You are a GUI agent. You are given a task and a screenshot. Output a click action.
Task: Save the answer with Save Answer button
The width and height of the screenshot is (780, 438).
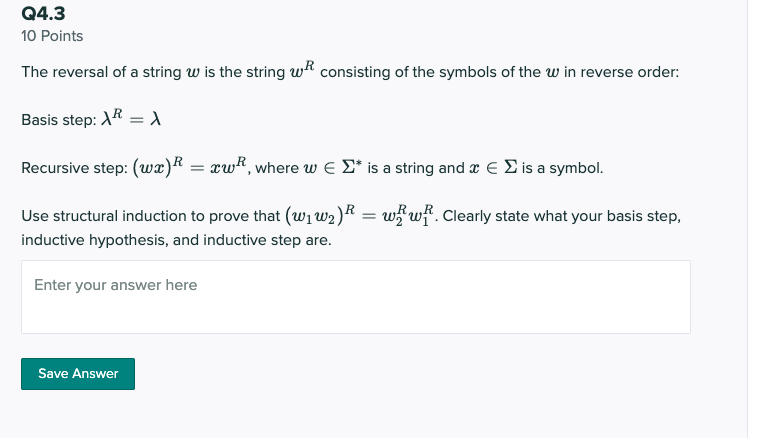[x=78, y=374]
